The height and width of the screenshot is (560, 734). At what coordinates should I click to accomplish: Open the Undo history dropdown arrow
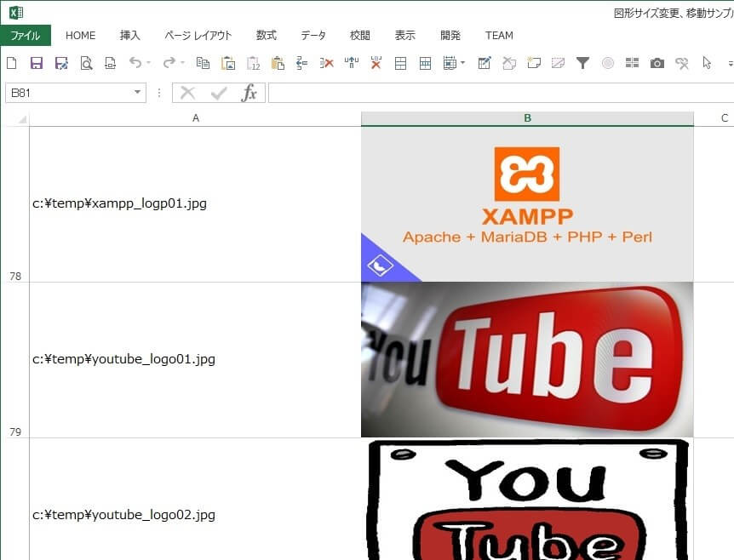148,63
